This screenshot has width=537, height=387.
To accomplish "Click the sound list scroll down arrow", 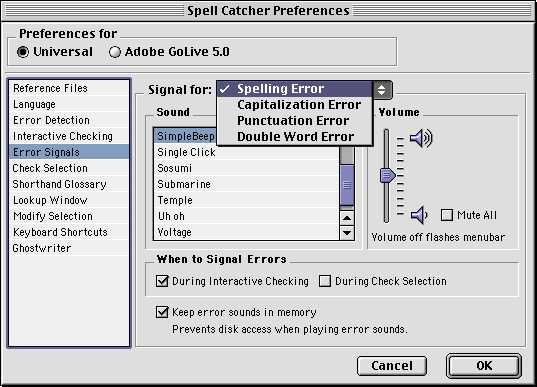I will click(x=347, y=233).
